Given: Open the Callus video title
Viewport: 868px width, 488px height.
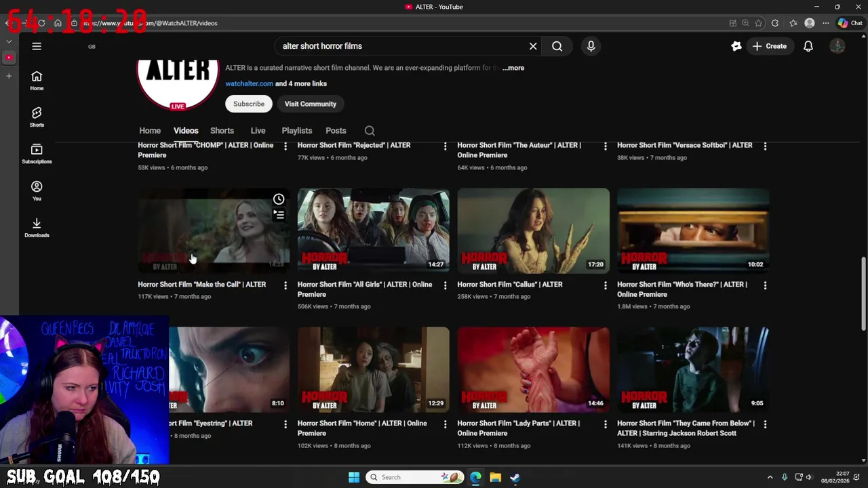Looking at the screenshot, I should pos(510,285).
